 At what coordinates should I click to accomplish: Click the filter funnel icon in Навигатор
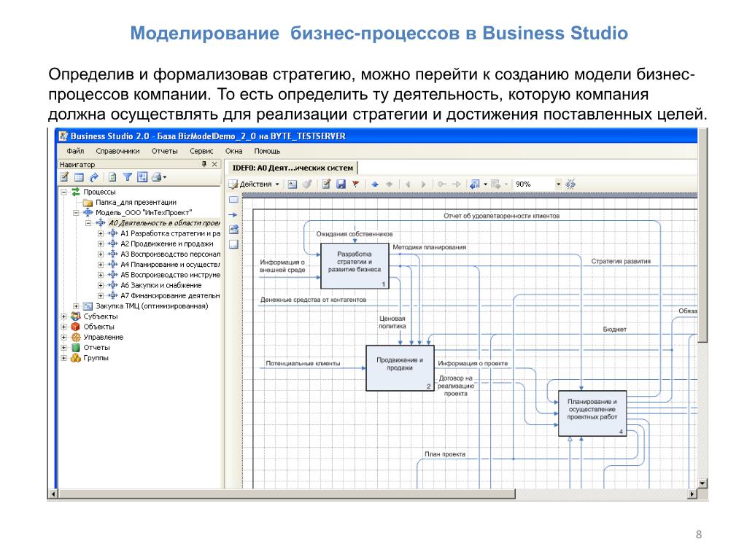tap(127, 177)
